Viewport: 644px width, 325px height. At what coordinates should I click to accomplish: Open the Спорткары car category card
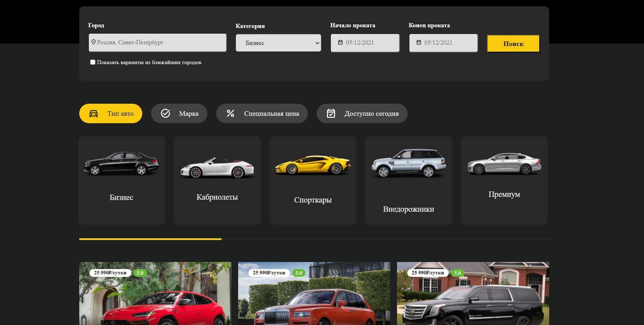[x=313, y=181]
